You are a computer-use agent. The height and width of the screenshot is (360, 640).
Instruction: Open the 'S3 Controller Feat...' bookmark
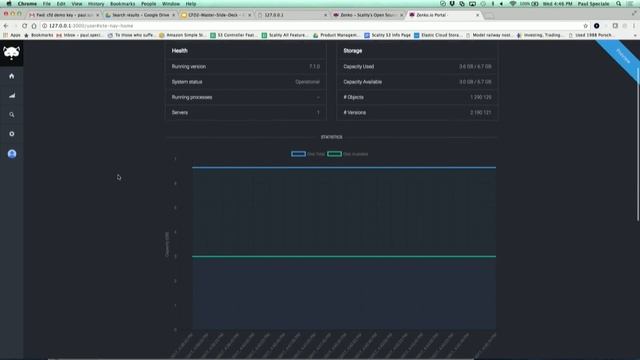pos(233,35)
